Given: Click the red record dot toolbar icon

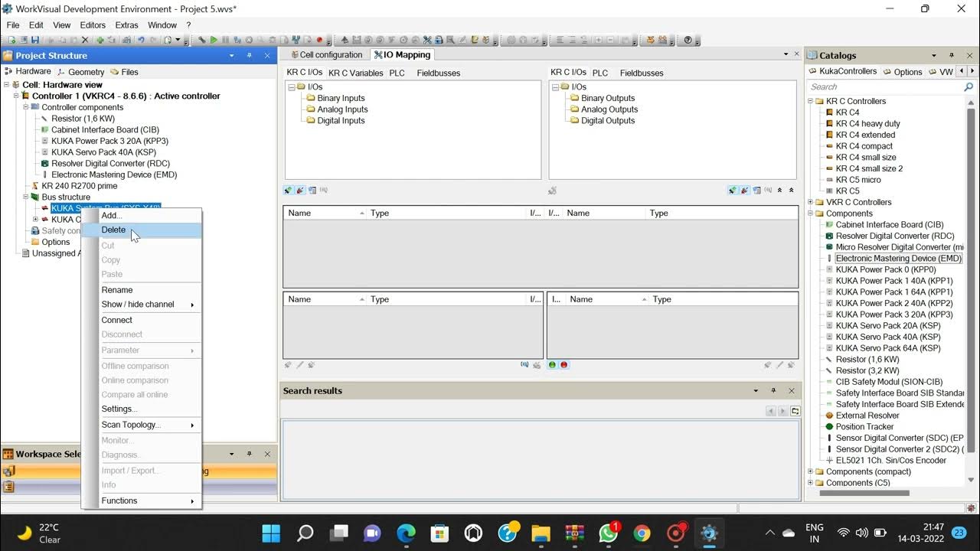Looking at the screenshot, I should [319, 40].
